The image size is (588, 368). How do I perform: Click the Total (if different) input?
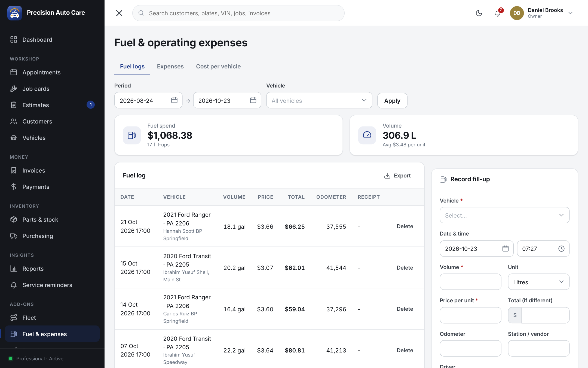tap(545, 315)
